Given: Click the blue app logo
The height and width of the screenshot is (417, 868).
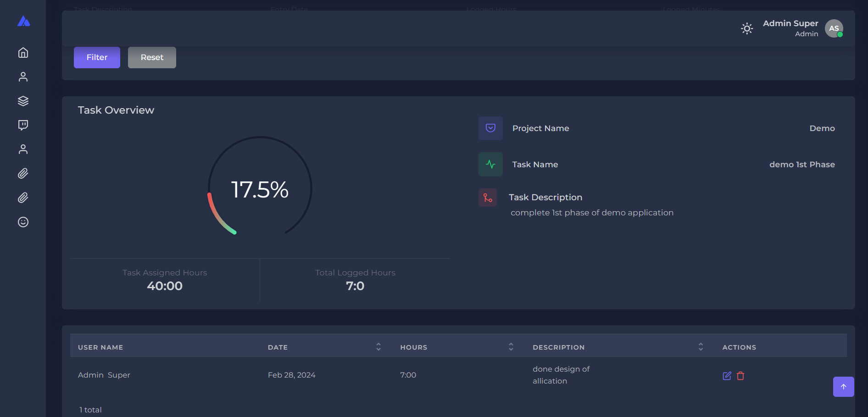Looking at the screenshot, I should (23, 22).
